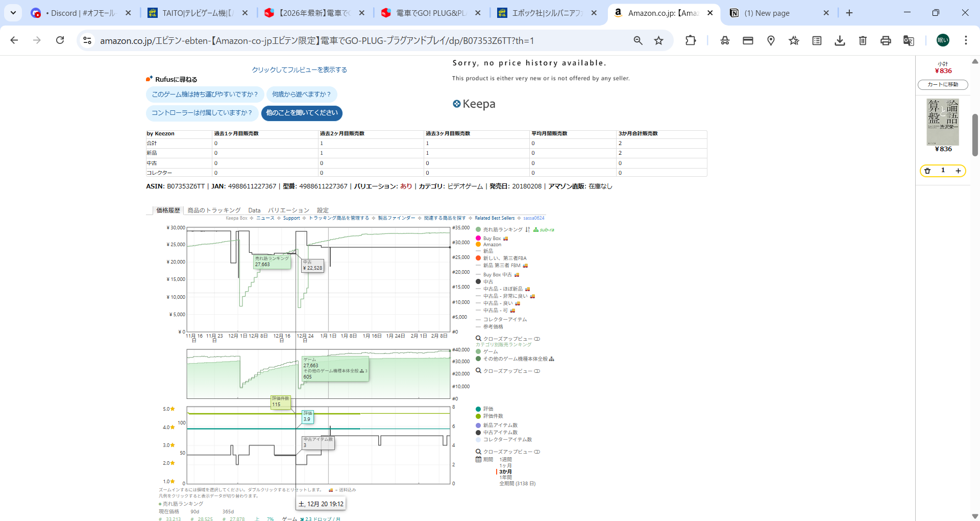Open the バリエーション tab

(x=288, y=210)
